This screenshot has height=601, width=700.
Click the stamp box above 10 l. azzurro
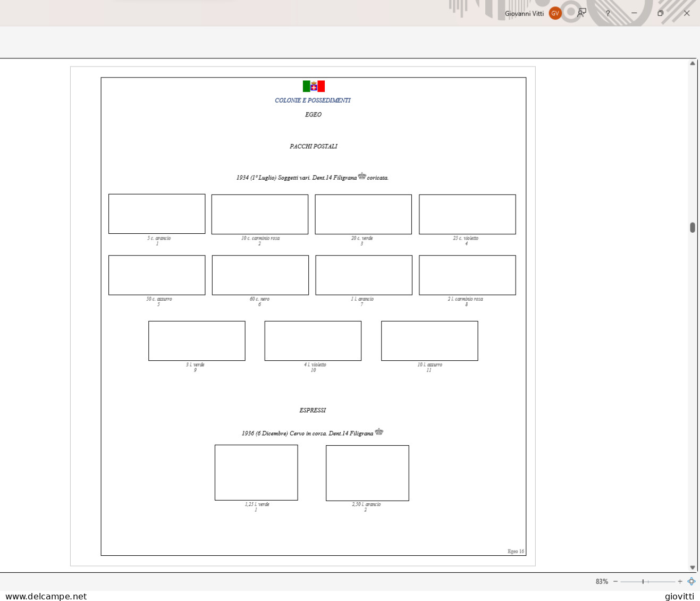click(x=429, y=341)
